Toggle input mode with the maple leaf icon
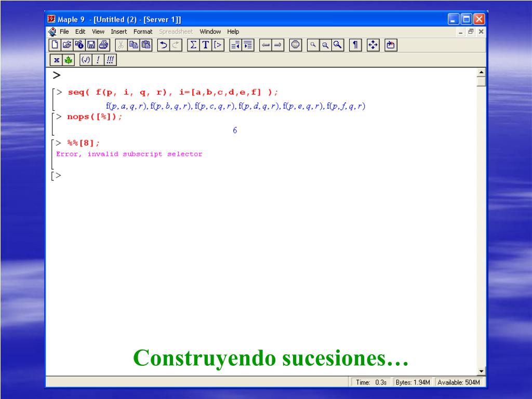Viewport: 532px width, 399px height. (69, 60)
